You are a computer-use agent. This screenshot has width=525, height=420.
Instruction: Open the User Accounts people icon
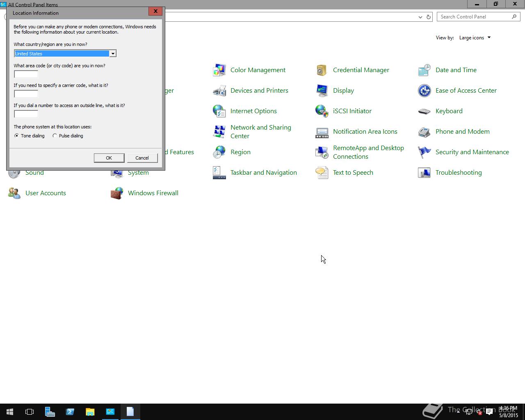[14, 193]
